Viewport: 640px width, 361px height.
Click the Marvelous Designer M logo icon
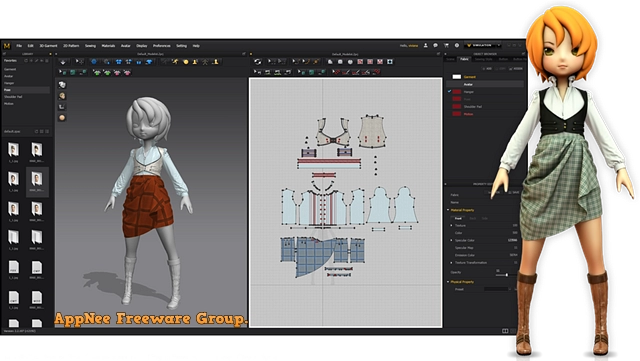(7, 46)
